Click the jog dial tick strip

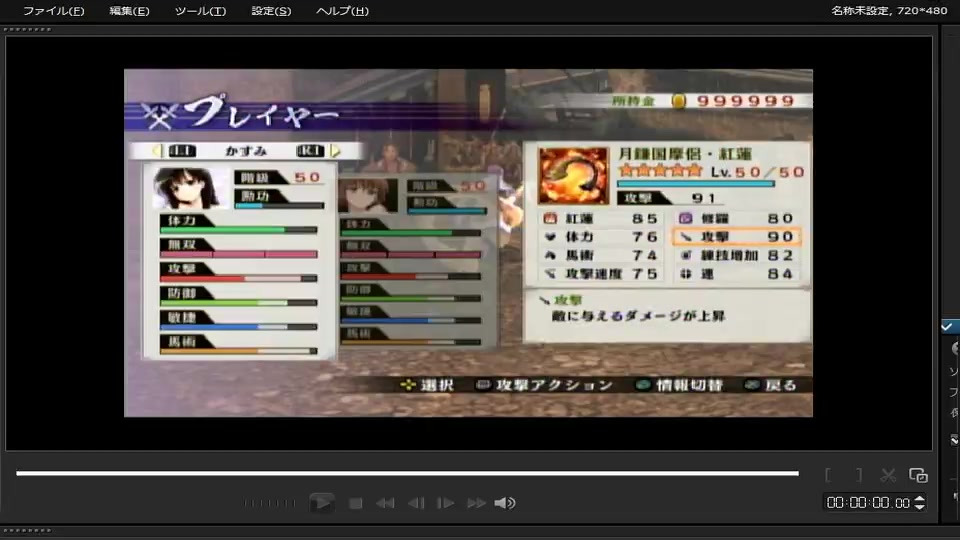270,503
